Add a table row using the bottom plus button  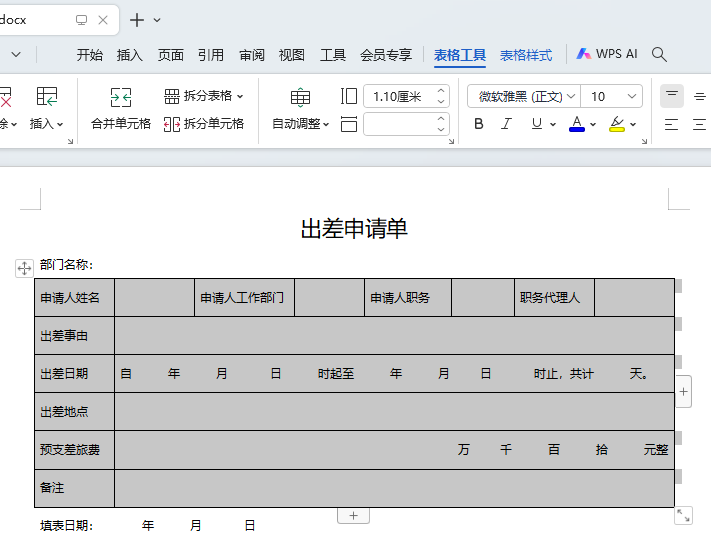click(353, 515)
